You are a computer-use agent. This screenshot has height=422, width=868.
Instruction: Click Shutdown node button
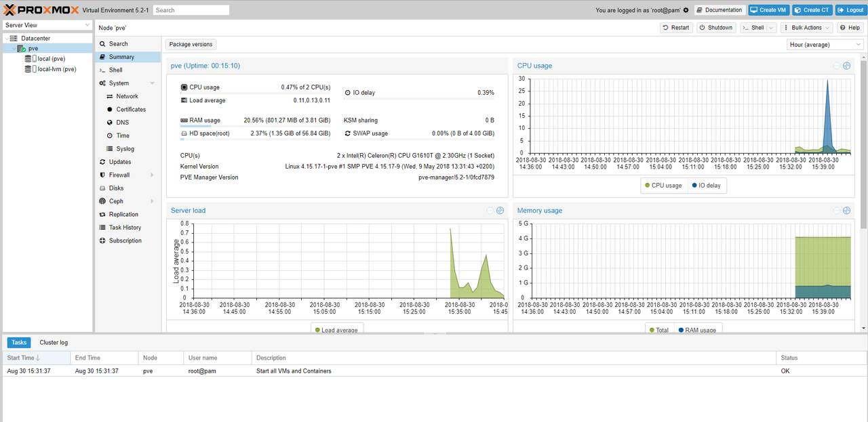(716, 28)
